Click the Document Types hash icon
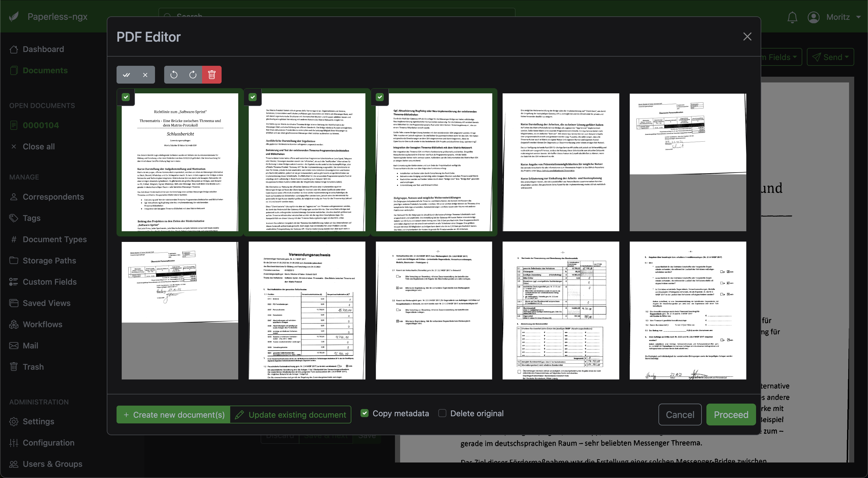The image size is (868, 478). [x=14, y=239]
